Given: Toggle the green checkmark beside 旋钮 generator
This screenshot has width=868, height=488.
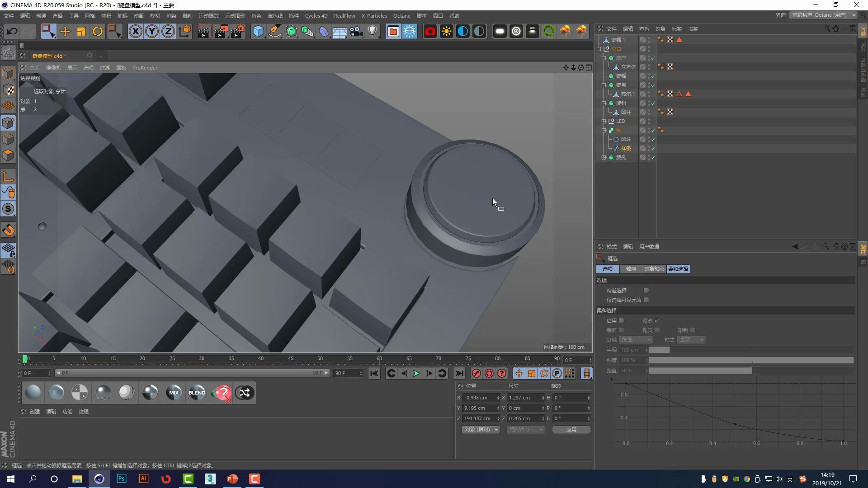Looking at the screenshot, I should (x=654, y=103).
